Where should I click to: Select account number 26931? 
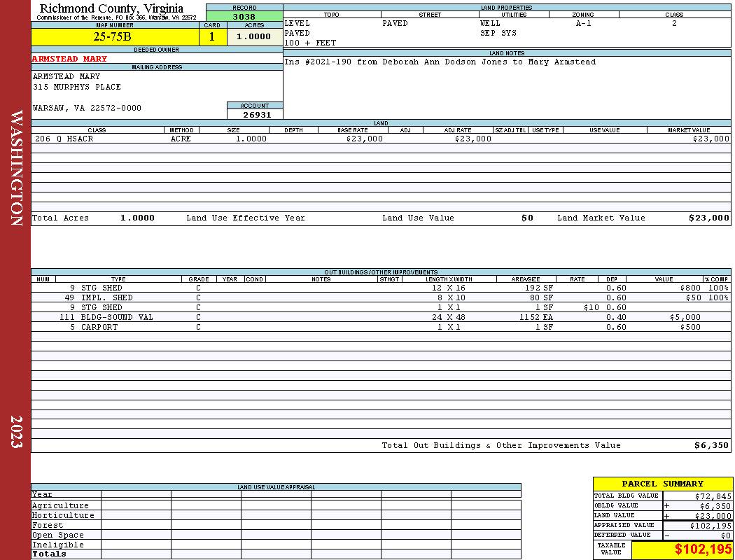pyautogui.click(x=256, y=114)
